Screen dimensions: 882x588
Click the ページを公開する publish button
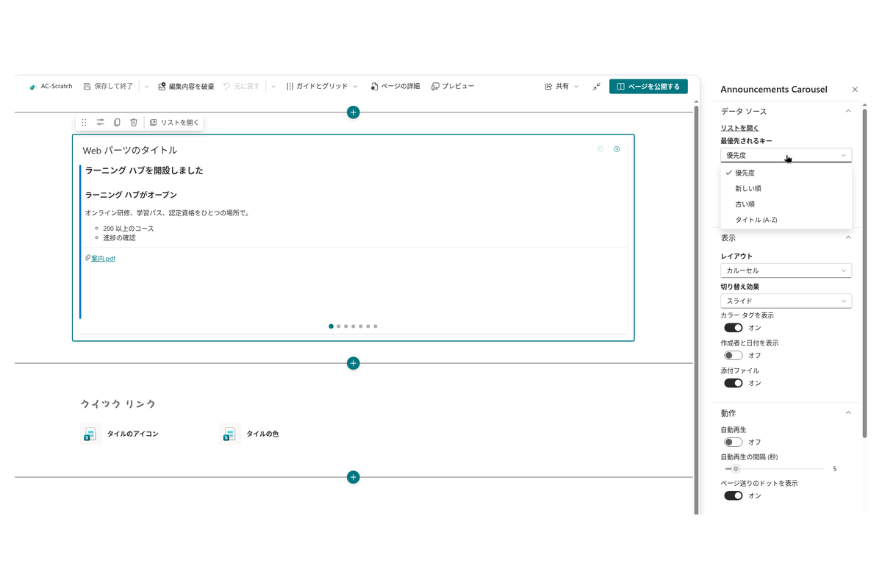[648, 86]
